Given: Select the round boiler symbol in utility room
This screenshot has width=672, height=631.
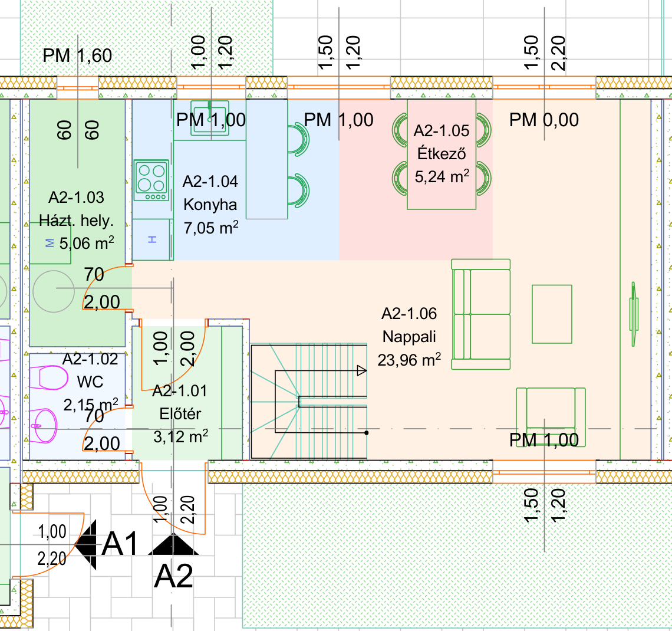Looking at the screenshot, I should click(54, 291).
